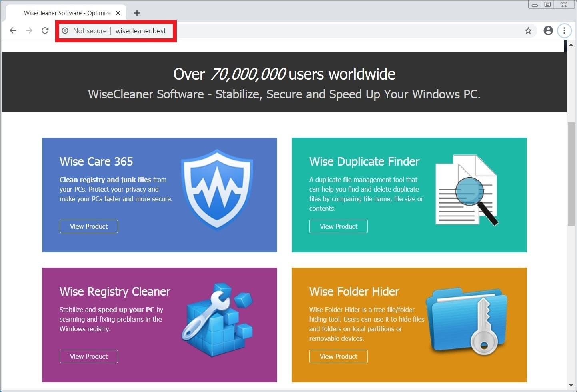Open a new tab with the plus button

pyautogui.click(x=137, y=13)
